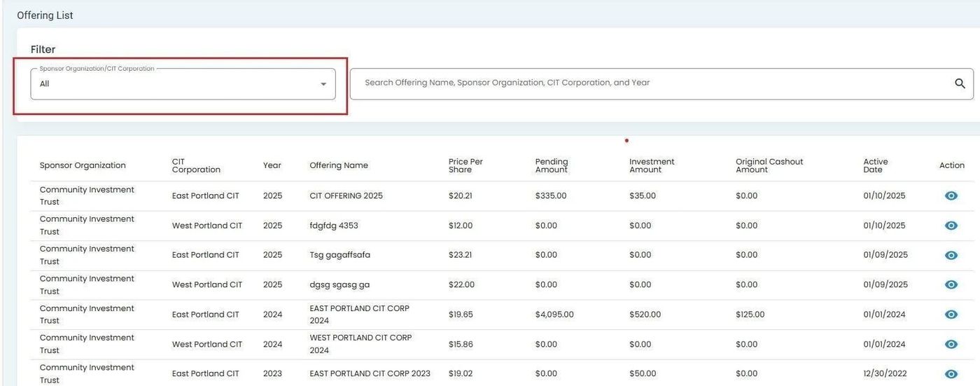Click the $125.00 original cashout amount
980x386 pixels.
click(x=750, y=315)
